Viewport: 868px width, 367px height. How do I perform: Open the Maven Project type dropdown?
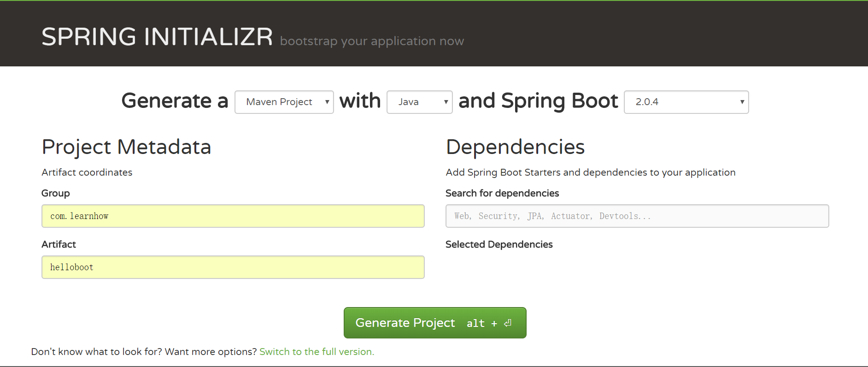point(284,102)
